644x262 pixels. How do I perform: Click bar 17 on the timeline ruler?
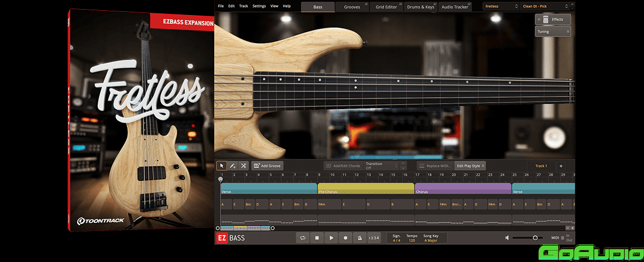[417, 175]
